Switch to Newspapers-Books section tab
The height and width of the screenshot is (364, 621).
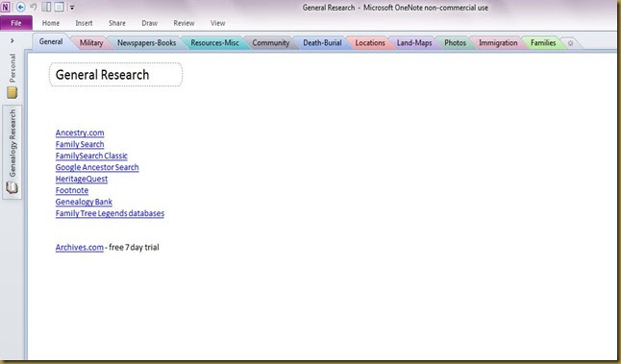[146, 42]
